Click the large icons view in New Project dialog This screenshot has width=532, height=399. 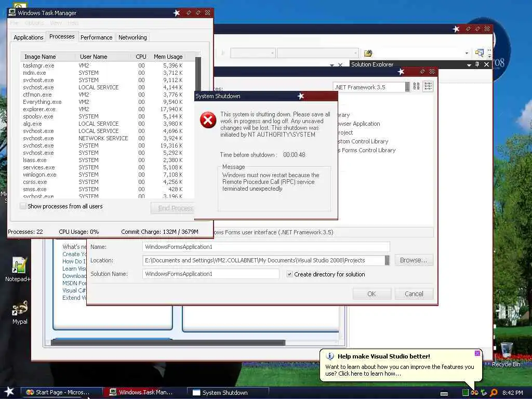pos(416,87)
